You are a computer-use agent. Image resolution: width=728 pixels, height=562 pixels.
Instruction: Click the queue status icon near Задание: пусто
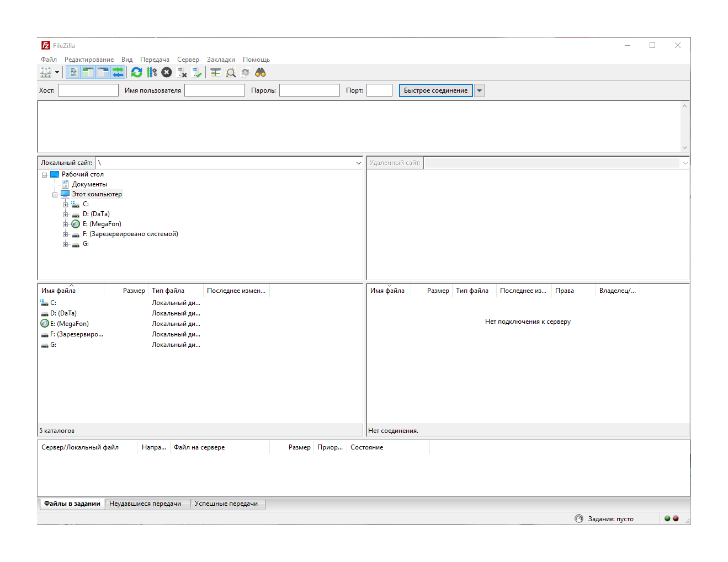(579, 518)
